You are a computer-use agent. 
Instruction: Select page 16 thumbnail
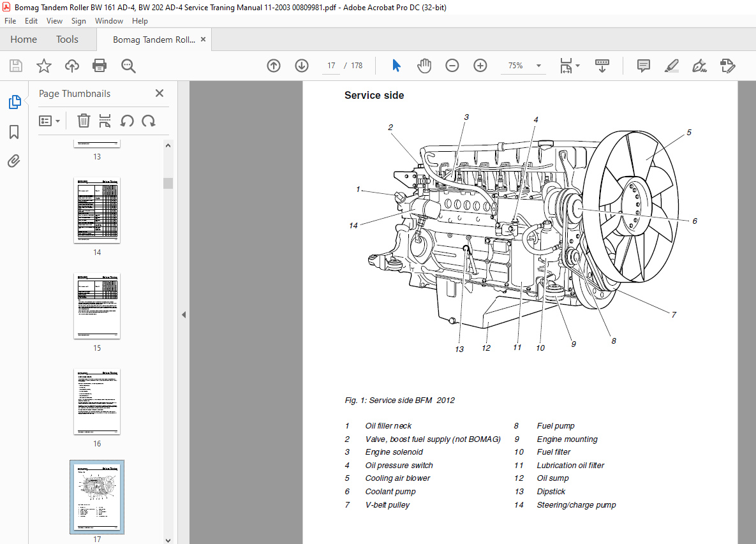97,402
